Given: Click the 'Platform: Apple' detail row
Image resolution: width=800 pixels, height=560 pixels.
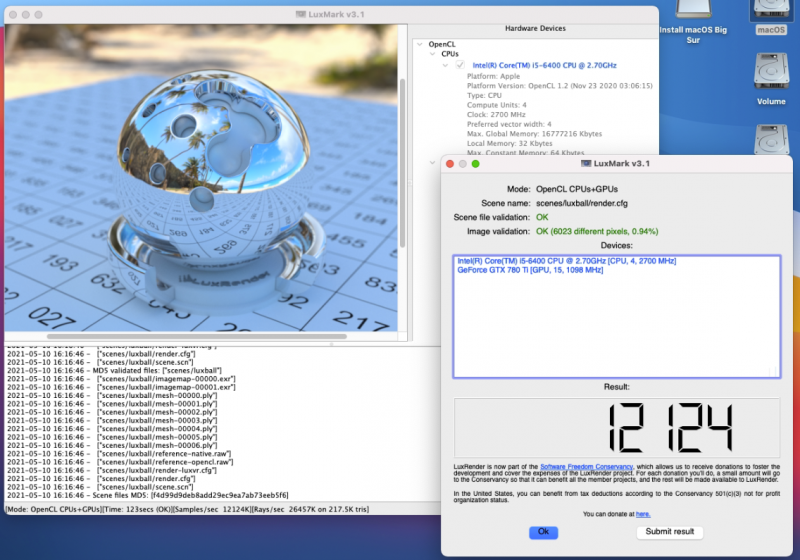Looking at the screenshot, I should pyautogui.click(x=493, y=76).
